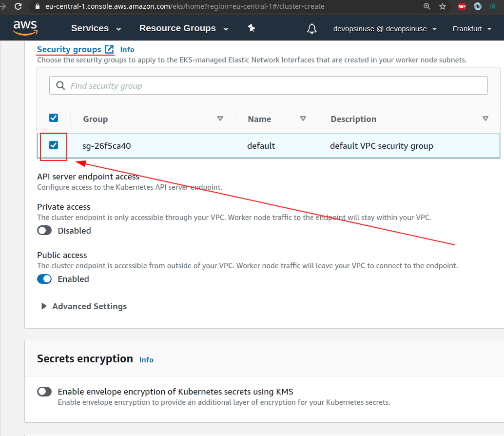Click the Name column header label
The image size is (504, 436).
259,119
